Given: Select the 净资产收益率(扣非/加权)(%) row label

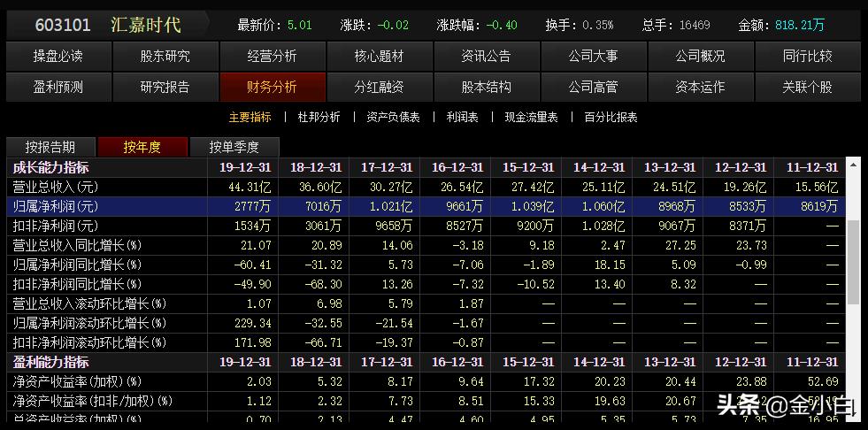Looking at the screenshot, I should (x=92, y=401).
